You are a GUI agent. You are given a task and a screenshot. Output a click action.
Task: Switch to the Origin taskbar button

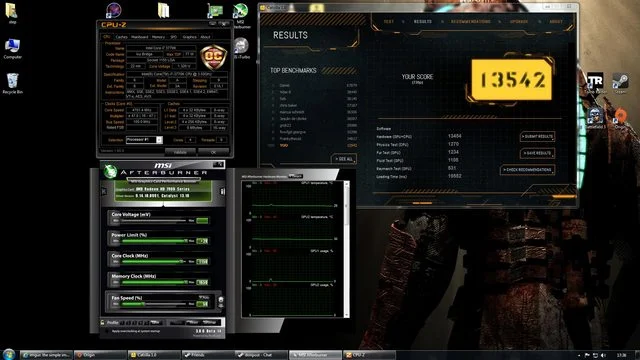100,355
